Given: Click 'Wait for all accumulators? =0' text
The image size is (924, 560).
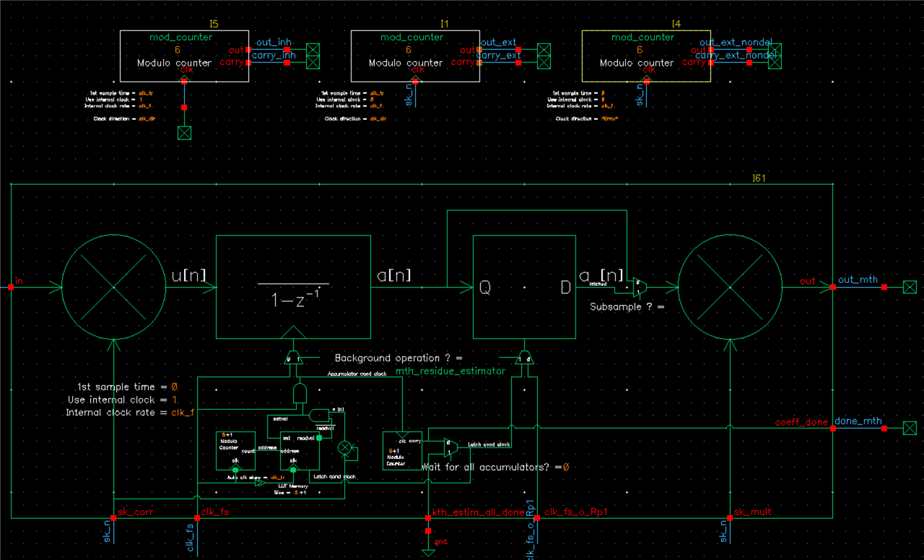Looking at the screenshot, I should 495,467.
